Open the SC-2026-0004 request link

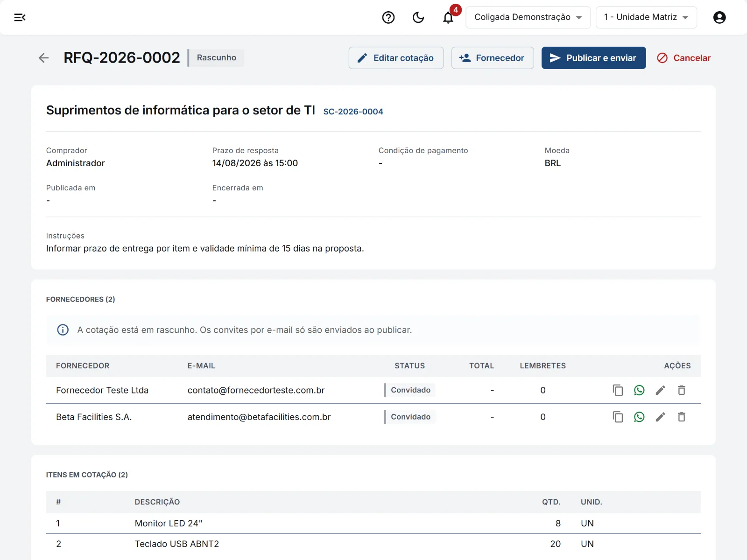(x=353, y=112)
